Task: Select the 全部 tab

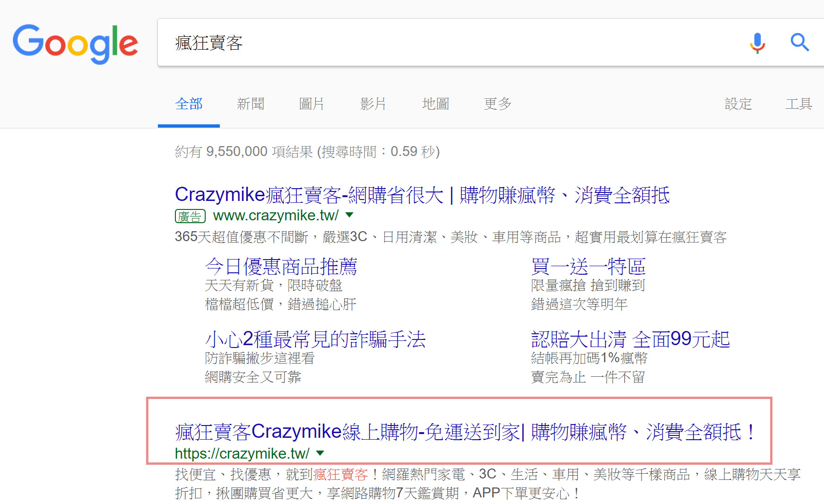Action: [189, 104]
